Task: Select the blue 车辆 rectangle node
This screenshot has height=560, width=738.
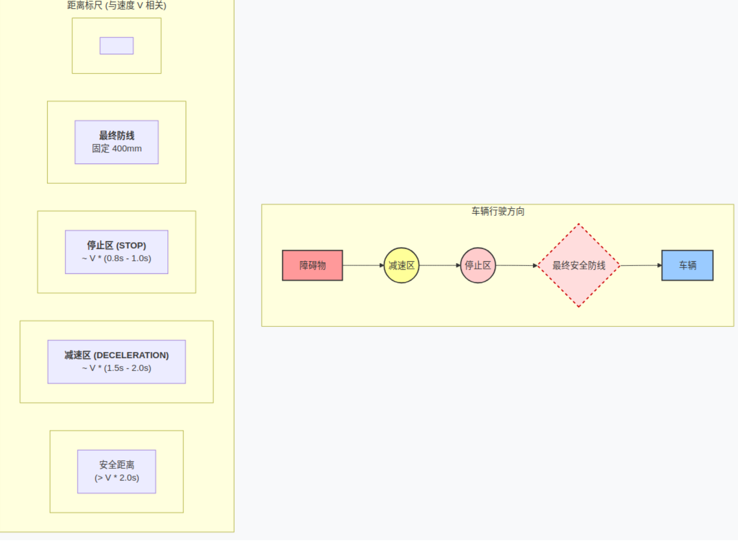Action: click(x=687, y=265)
